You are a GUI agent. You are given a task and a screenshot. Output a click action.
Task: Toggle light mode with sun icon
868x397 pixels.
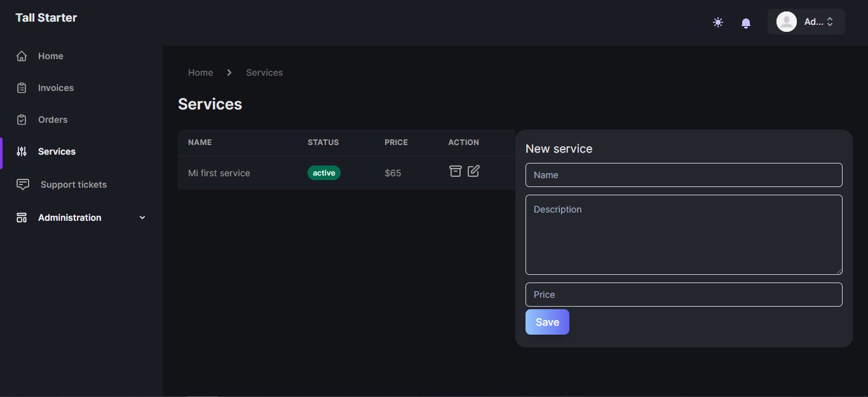click(718, 23)
